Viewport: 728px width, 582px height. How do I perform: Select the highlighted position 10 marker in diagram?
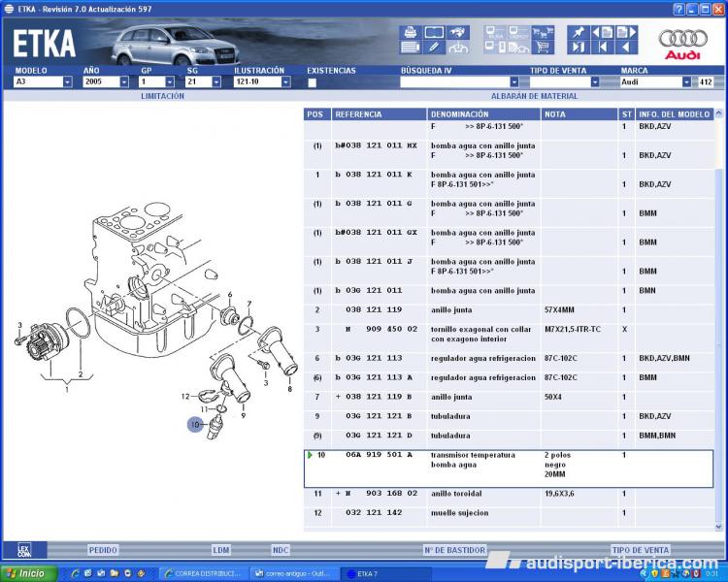click(195, 424)
